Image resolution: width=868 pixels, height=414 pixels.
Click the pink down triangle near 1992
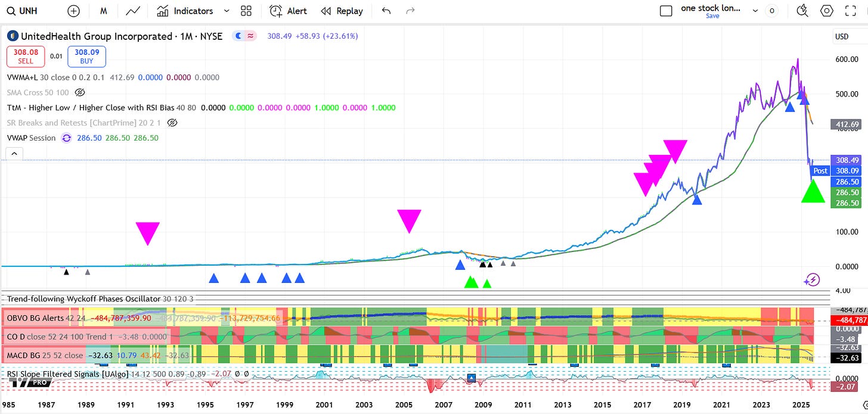click(148, 234)
